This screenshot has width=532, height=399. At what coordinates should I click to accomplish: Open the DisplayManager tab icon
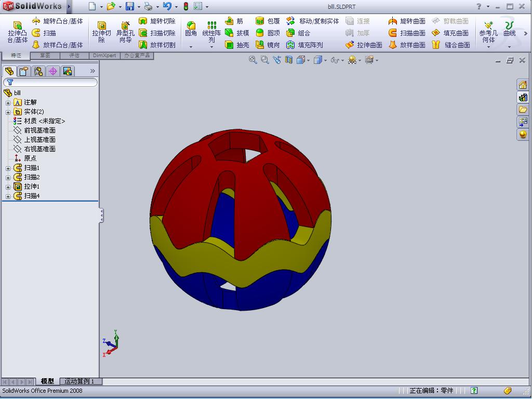[68, 71]
